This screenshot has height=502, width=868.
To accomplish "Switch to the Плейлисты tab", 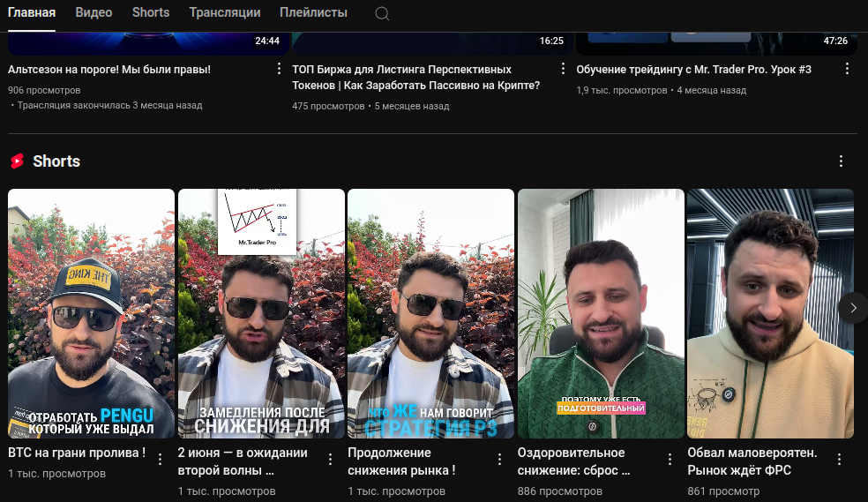I will 313,12.
